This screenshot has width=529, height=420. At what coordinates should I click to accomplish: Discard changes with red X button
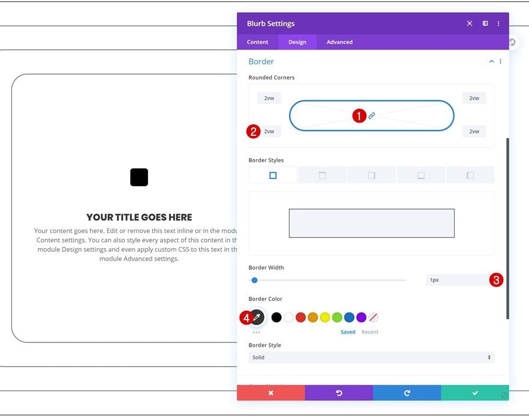click(x=271, y=393)
